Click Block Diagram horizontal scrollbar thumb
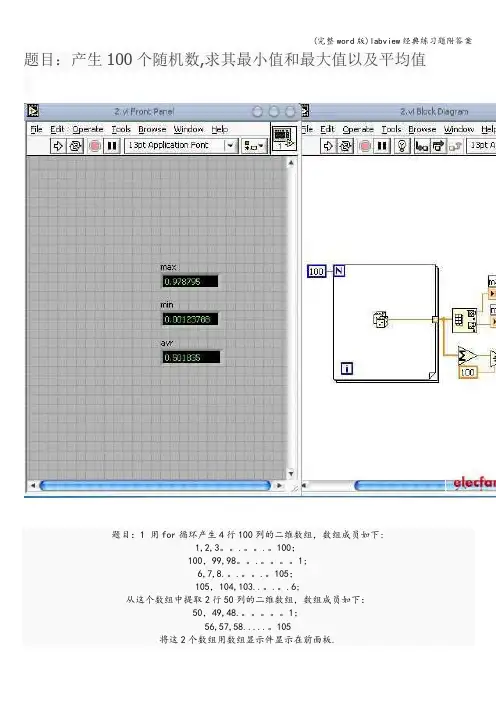The height and width of the screenshot is (702, 496). (x=425, y=485)
